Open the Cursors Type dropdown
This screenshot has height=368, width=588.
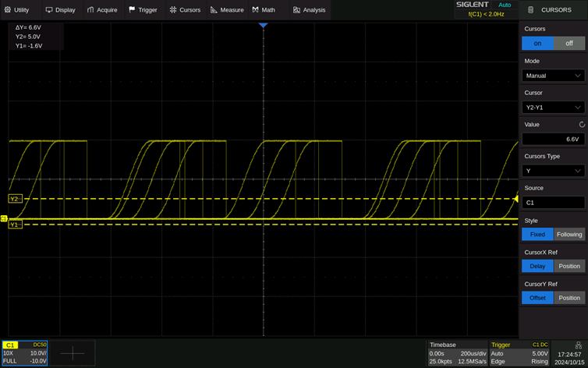[553, 171]
